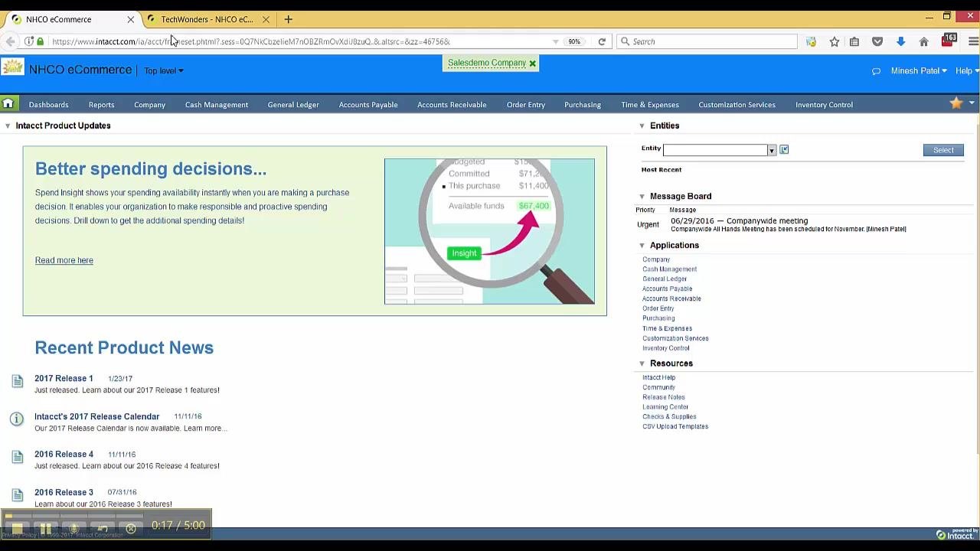Click the Spend Insight magnifier illustration
This screenshot has height=551, width=980.
point(489,231)
